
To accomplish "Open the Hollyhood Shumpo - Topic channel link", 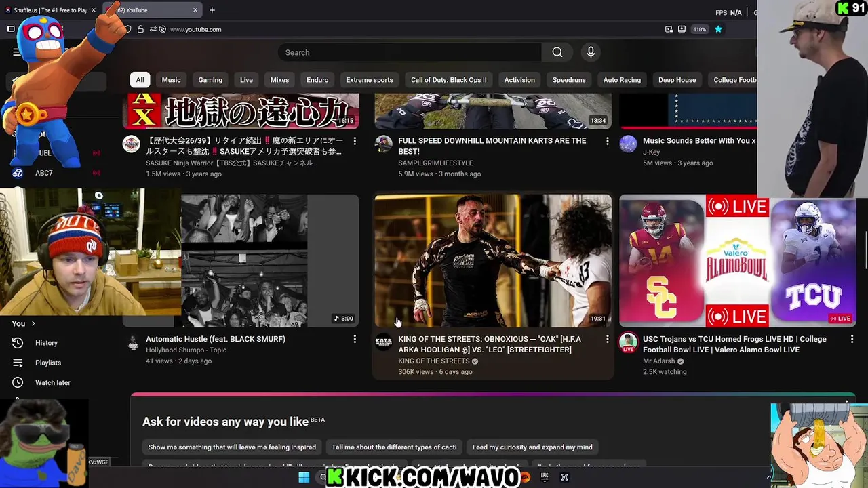I will tap(186, 350).
